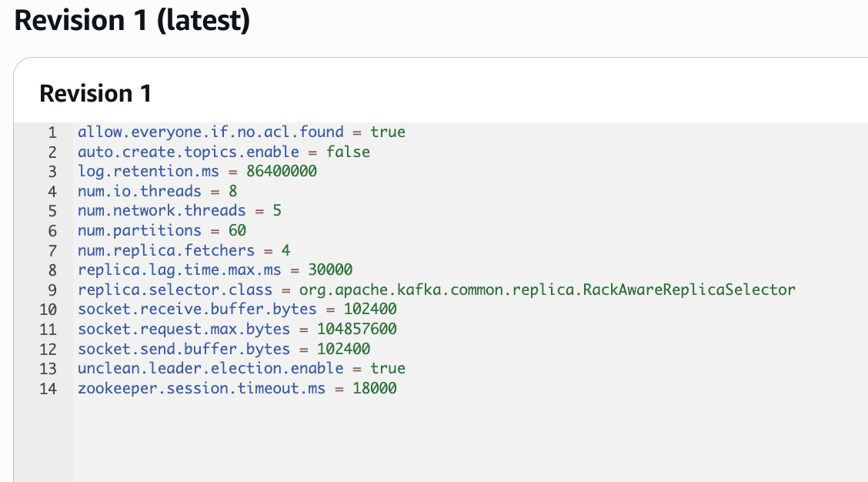Viewport: 868px width, 482px height.
Task: Click the num.replica.fetchers property name
Action: click(x=166, y=250)
